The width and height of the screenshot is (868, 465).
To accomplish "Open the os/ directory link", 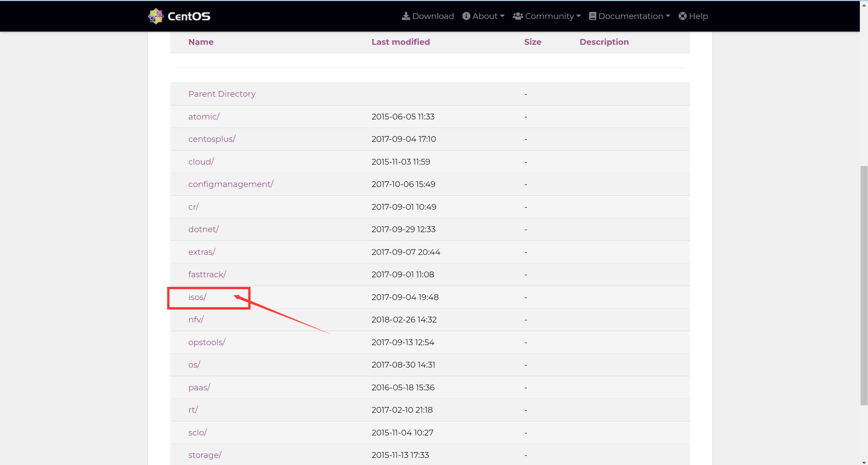I will tap(194, 365).
